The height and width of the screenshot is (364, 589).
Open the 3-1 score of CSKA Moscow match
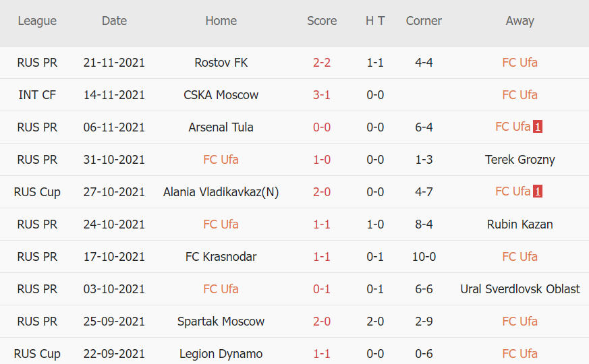[x=321, y=95]
